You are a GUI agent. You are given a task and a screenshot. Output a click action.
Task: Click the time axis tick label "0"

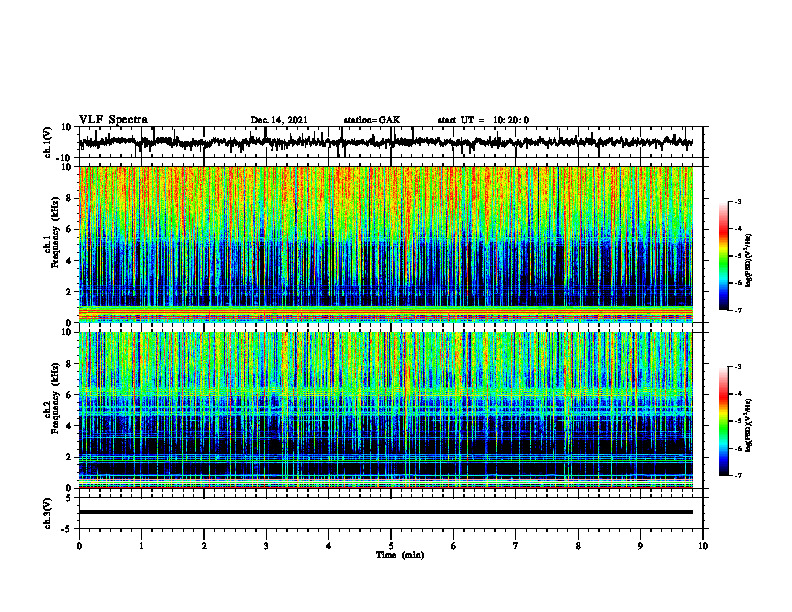tap(79, 546)
